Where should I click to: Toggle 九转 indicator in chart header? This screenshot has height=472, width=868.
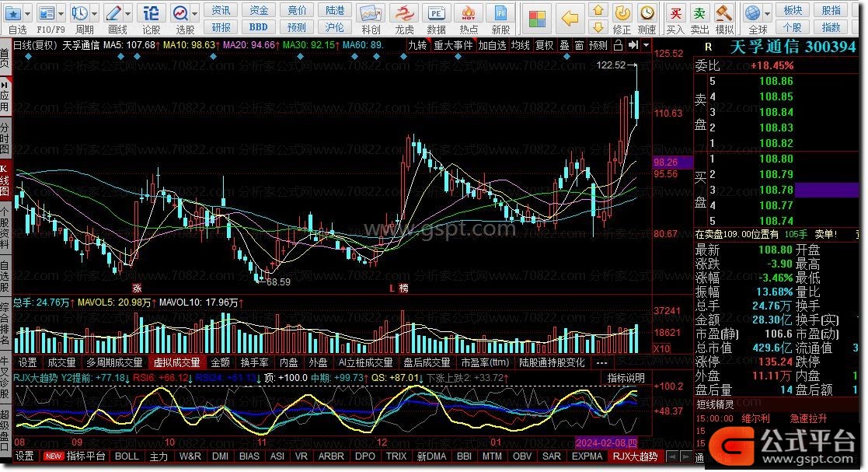[417, 45]
